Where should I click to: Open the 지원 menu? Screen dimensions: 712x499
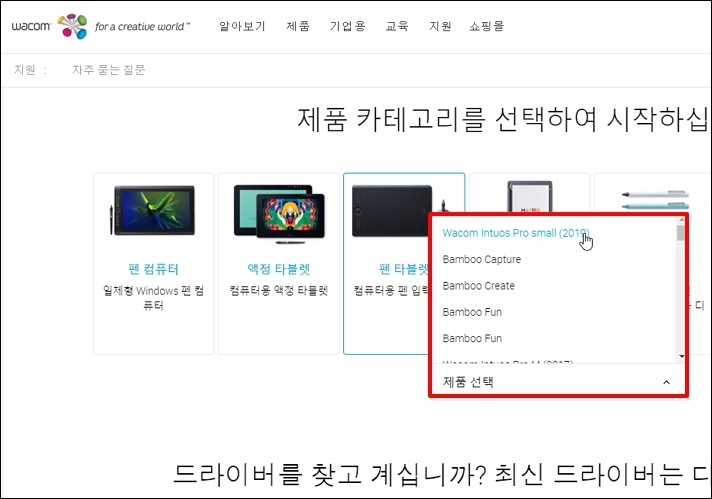[x=440, y=26]
